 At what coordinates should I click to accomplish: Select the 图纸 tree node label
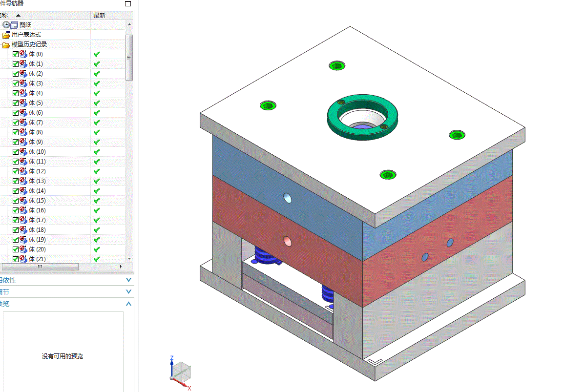point(25,25)
